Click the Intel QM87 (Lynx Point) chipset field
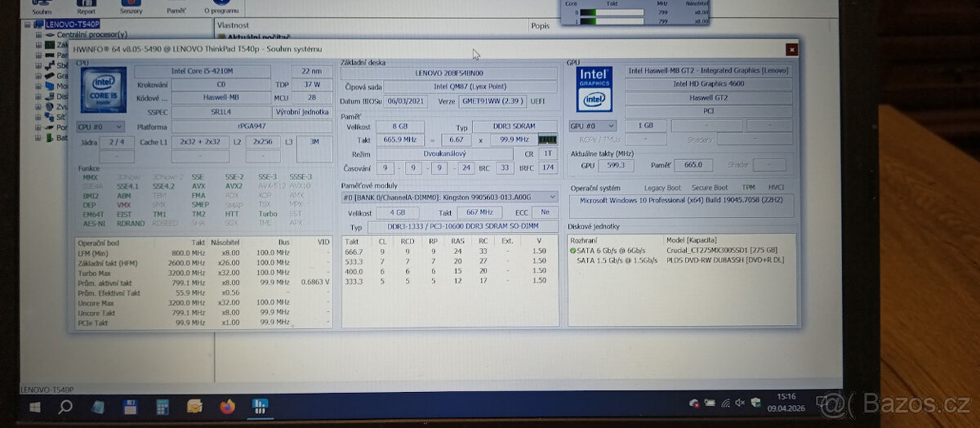 471,87
